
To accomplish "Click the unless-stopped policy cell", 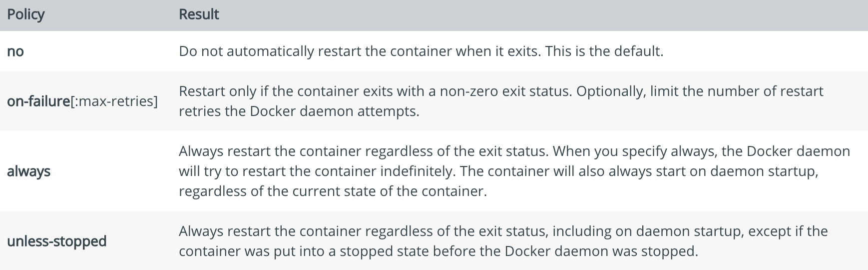I will click(x=57, y=241).
